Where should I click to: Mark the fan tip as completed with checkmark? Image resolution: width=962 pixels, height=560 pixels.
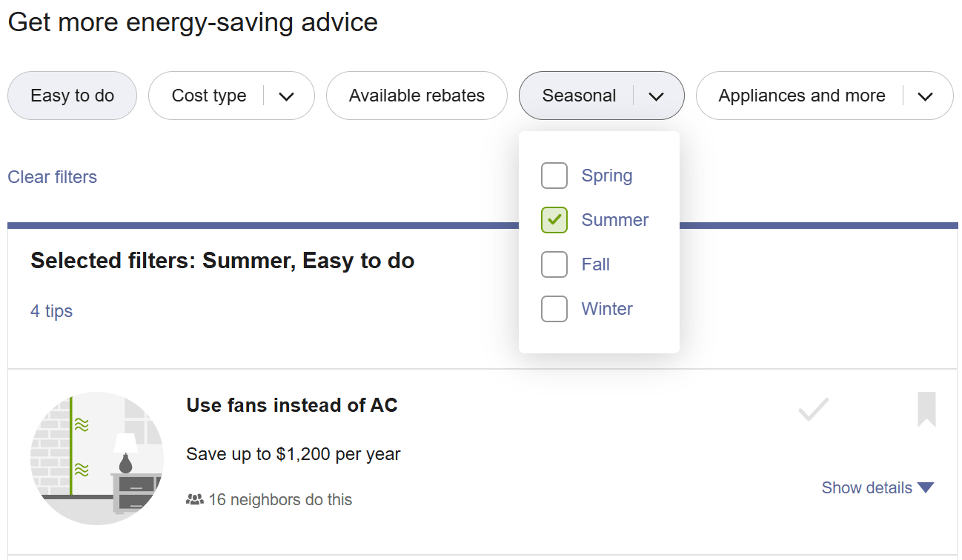pyautogui.click(x=813, y=409)
